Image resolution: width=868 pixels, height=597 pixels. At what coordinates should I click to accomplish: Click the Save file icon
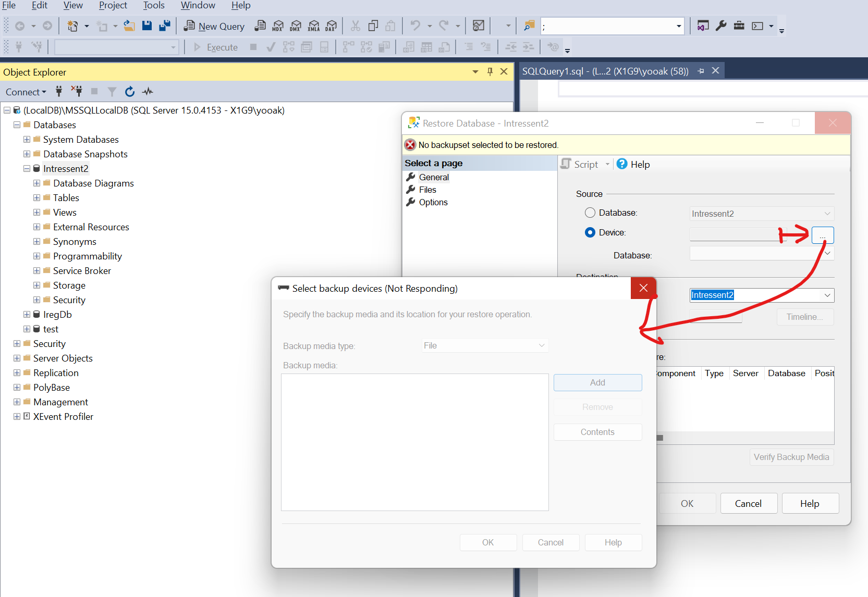coord(147,26)
